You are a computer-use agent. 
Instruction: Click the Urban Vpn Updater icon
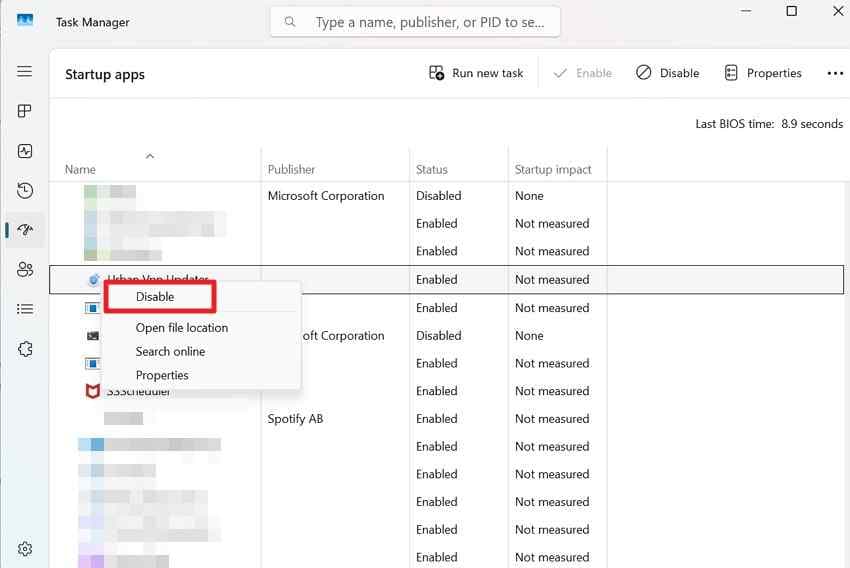click(93, 280)
